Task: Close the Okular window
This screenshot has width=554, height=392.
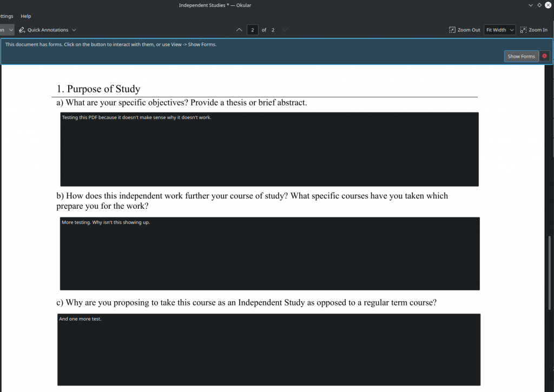Action: [x=548, y=5]
